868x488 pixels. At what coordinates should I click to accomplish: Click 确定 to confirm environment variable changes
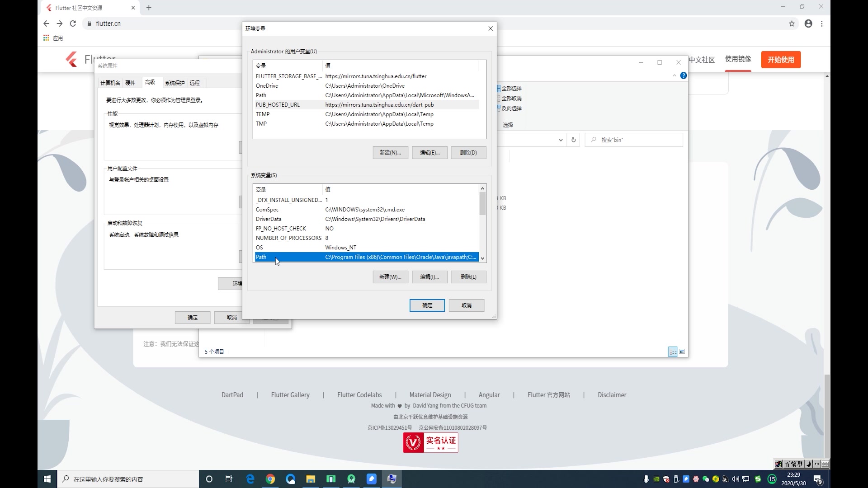pyautogui.click(x=427, y=305)
